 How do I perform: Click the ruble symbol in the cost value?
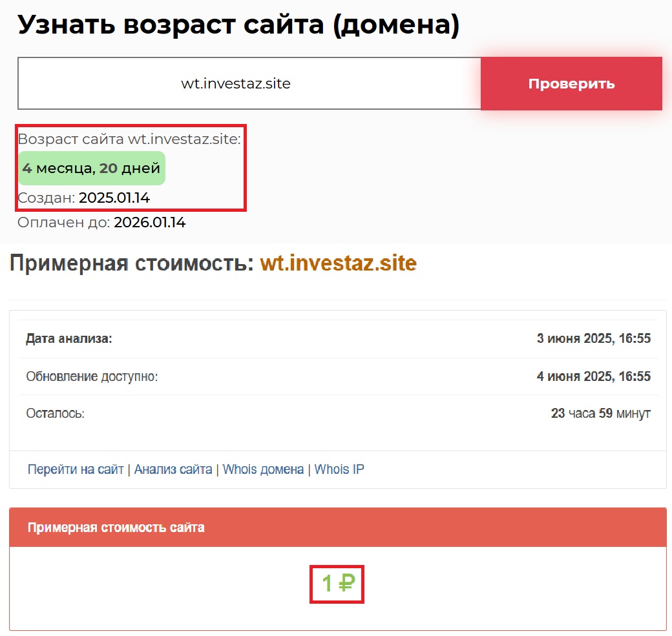pos(347,584)
